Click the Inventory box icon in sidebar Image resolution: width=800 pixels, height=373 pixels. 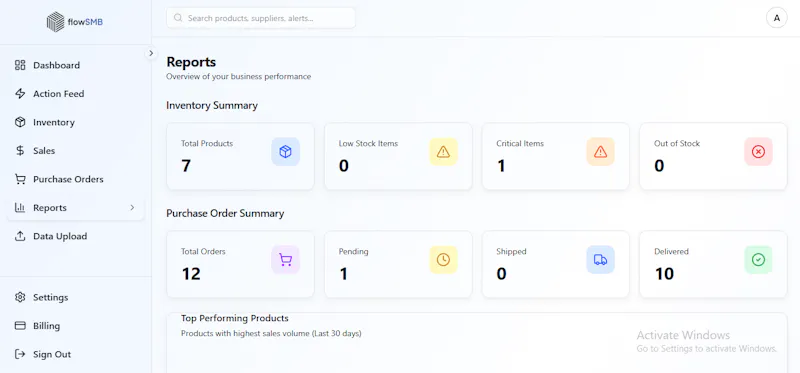(x=20, y=122)
